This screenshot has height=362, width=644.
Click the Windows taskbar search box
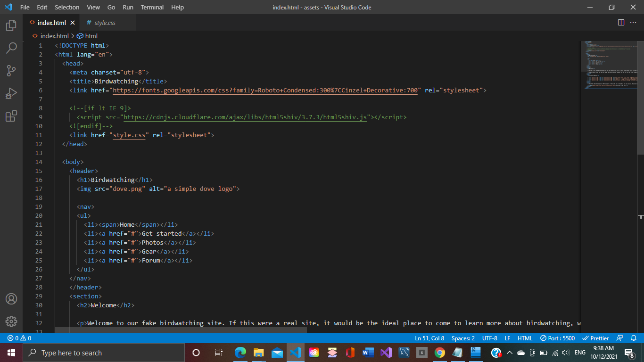[x=104, y=353]
